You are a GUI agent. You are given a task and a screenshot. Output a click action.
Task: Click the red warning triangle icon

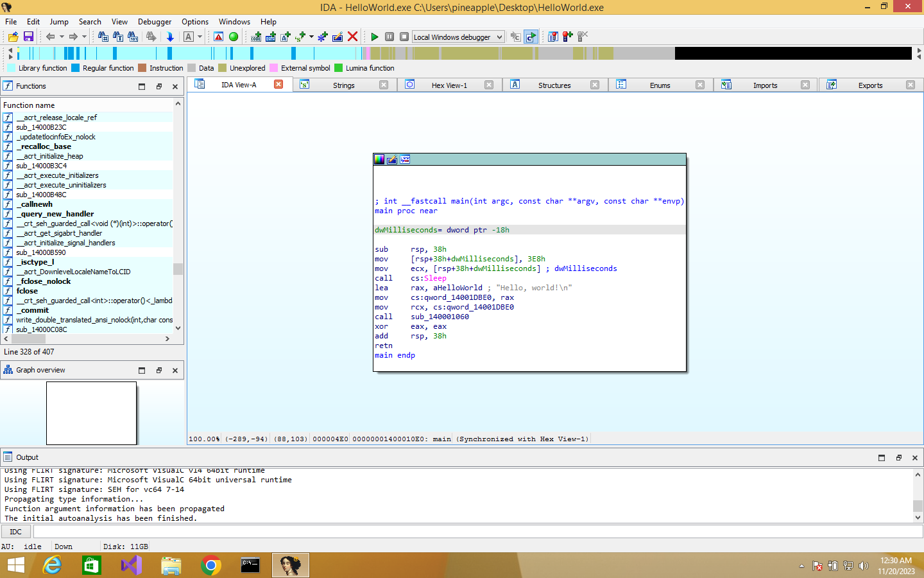[219, 37]
